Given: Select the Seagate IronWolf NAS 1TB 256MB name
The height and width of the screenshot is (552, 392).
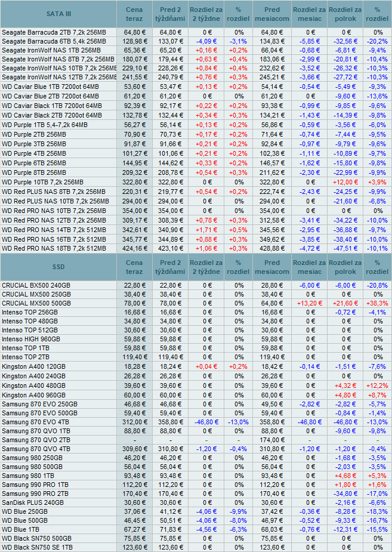Looking at the screenshot, I should 51,50.
